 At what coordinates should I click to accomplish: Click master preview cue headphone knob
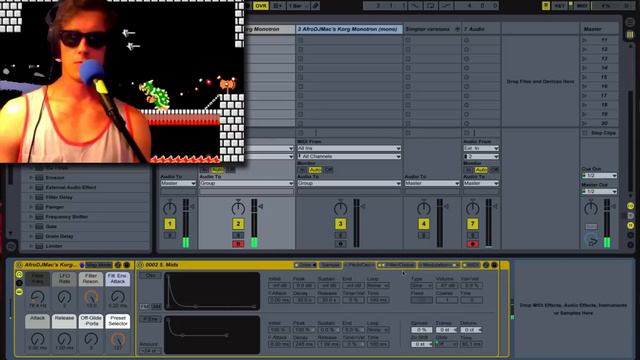click(591, 240)
